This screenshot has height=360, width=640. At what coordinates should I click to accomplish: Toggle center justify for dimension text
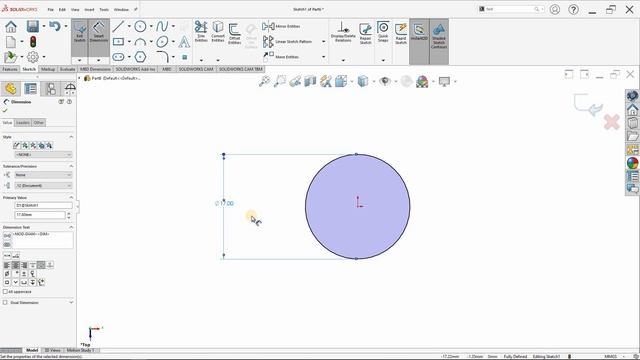point(16,265)
